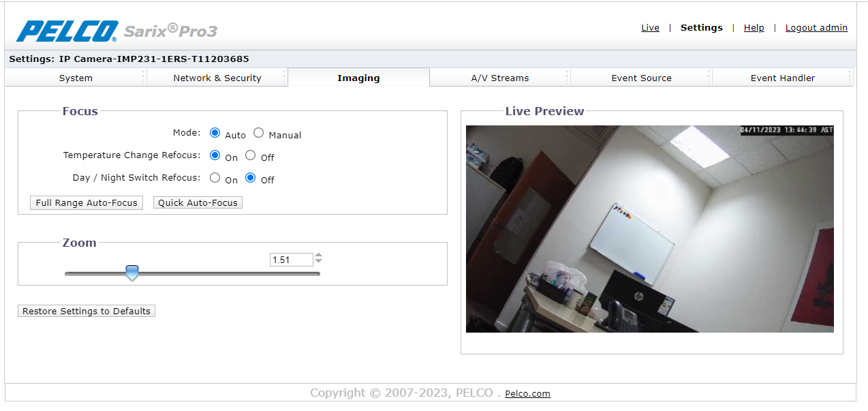Trigger Full Range Auto-Focus
868x411 pixels.
click(86, 202)
